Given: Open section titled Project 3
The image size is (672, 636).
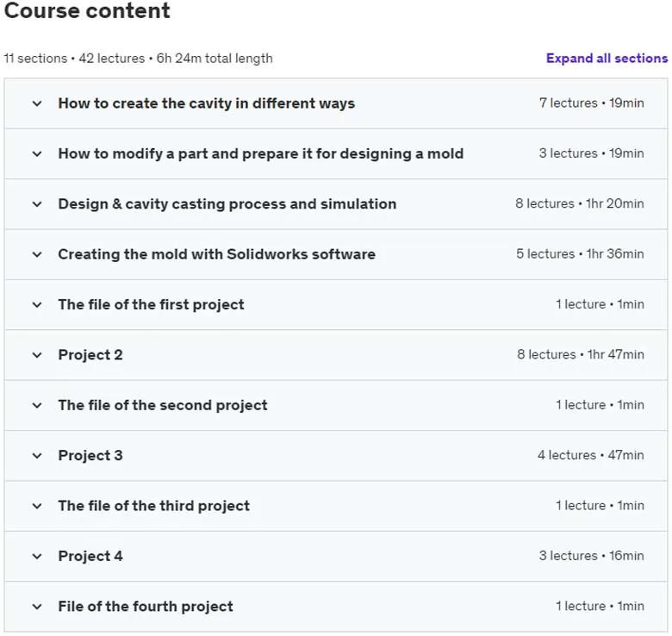Looking at the screenshot, I should click(90, 456).
